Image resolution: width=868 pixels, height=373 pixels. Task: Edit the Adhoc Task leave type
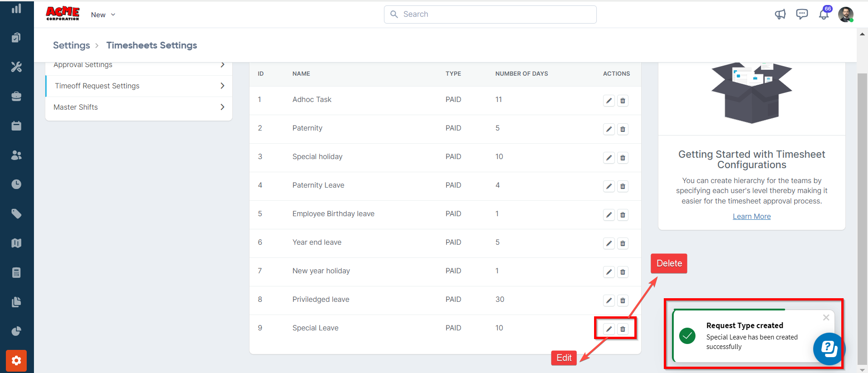tap(609, 101)
